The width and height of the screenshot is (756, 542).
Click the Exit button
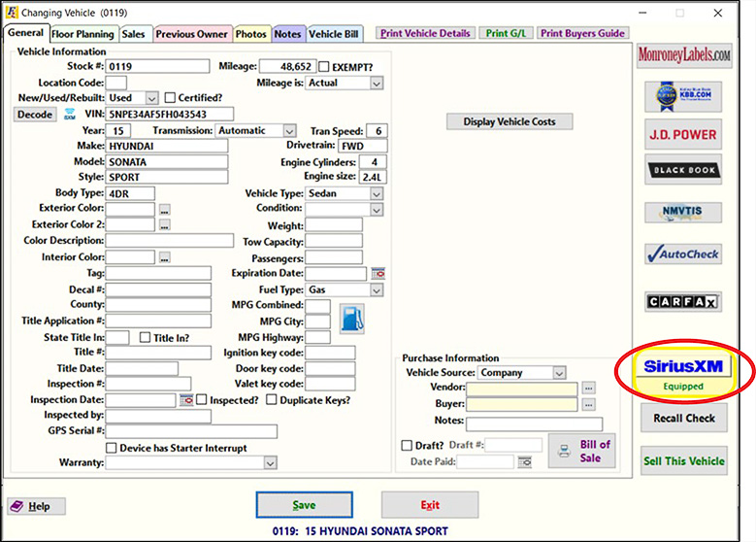[x=430, y=505]
